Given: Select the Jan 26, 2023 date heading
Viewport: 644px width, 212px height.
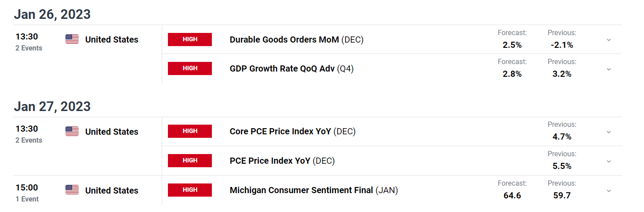Looking at the screenshot, I should tap(52, 14).
